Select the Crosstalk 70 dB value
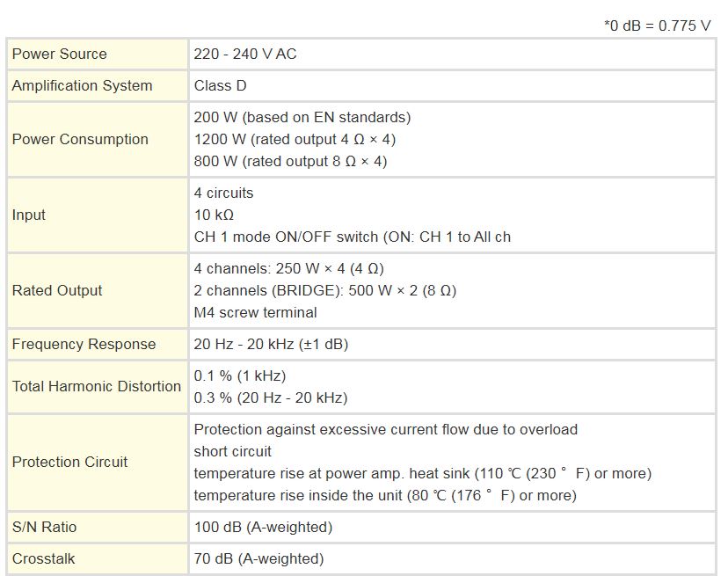 [258, 558]
